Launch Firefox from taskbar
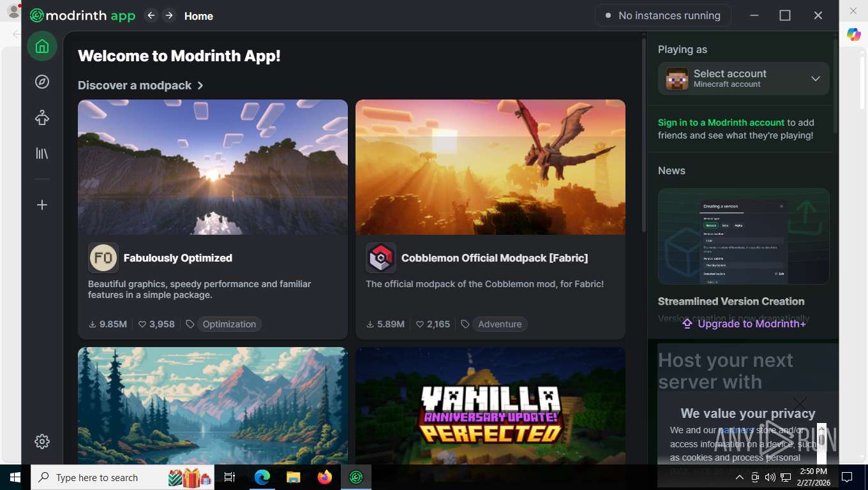This screenshot has width=868, height=490. click(x=325, y=477)
